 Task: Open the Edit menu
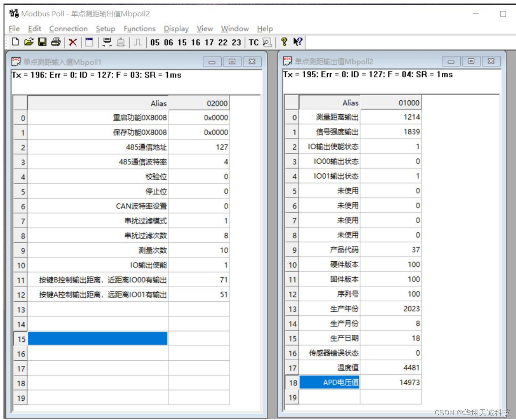tap(34, 29)
